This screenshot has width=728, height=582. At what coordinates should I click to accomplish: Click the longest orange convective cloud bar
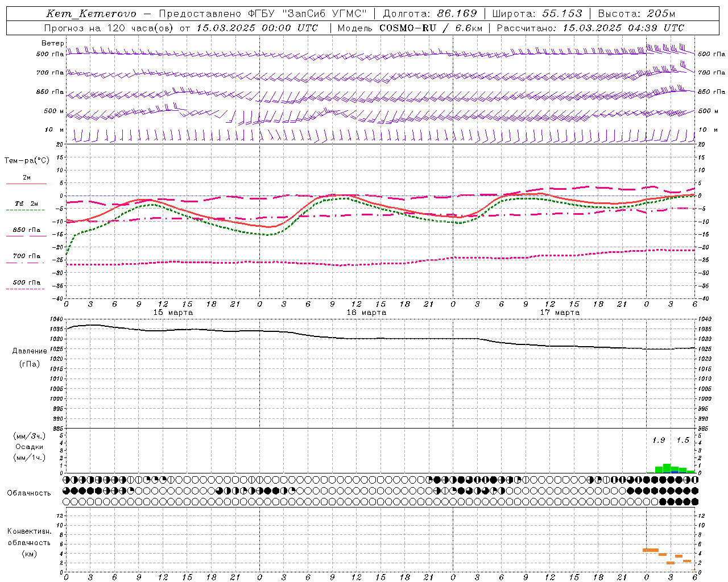point(650,550)
